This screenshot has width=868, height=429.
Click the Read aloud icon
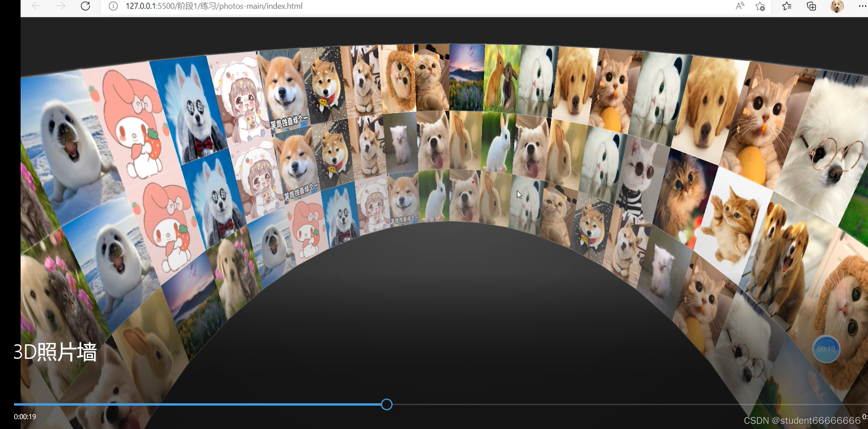click(739, 6)
